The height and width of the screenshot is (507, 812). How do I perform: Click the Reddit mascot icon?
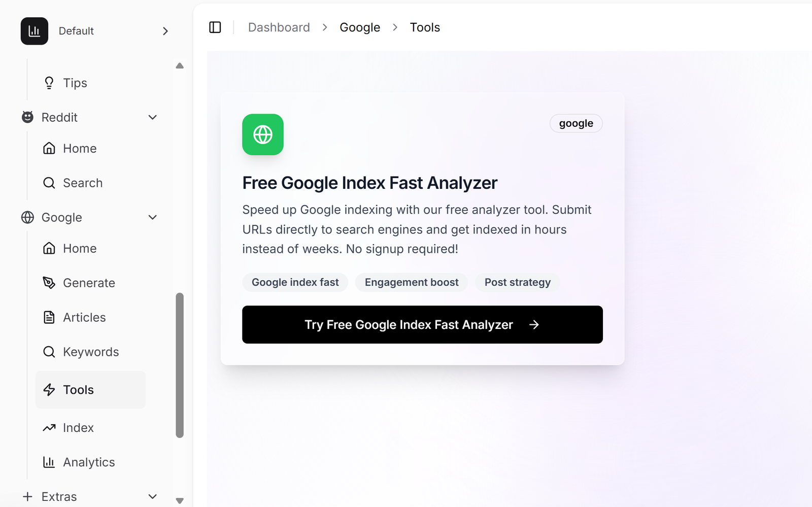(27, 117)
